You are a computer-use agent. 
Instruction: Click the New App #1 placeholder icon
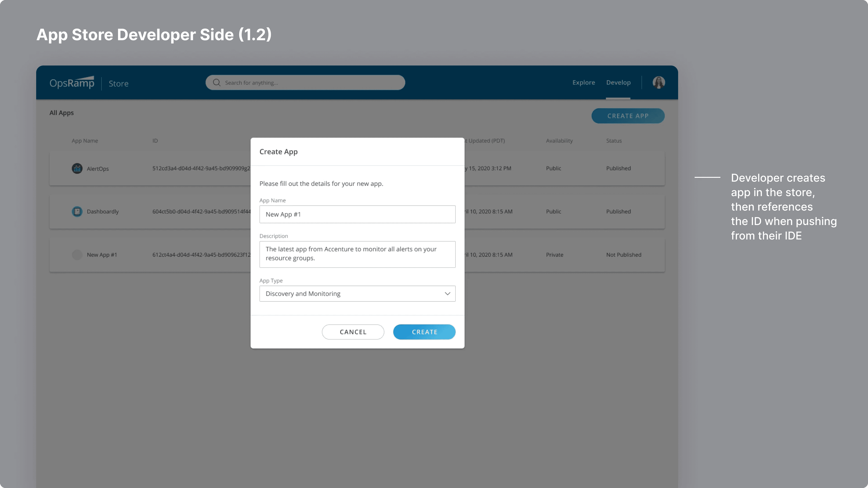point(77,255)
